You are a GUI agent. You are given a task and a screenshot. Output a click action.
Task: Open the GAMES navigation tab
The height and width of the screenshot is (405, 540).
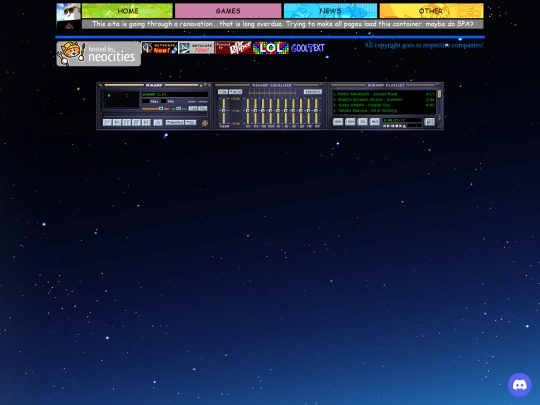(x=228, y=11)
